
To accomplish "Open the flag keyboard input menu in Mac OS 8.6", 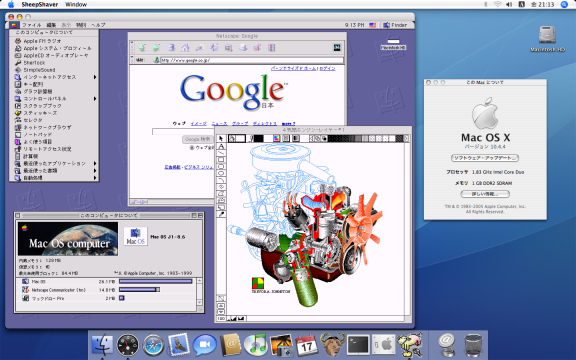I will [x=372, y=25].
